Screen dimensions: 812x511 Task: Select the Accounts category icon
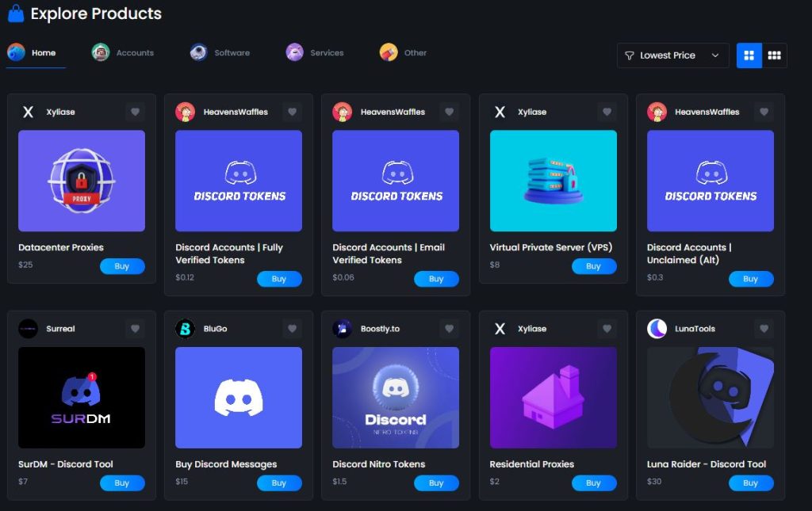(x=100, y=52)
